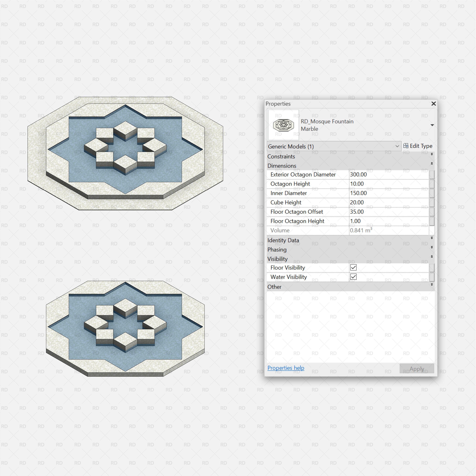Screen dimensions: 476x476
Task: Click associate button beside Inner Diameter
Action: tap(432, 193)
